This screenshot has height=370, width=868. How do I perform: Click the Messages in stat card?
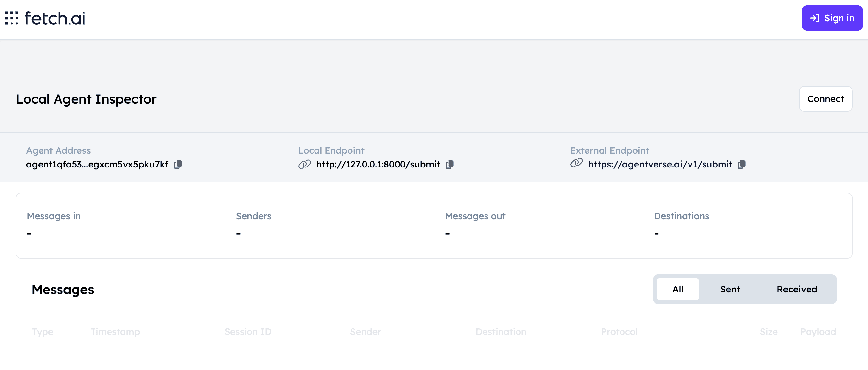[120, 226]
